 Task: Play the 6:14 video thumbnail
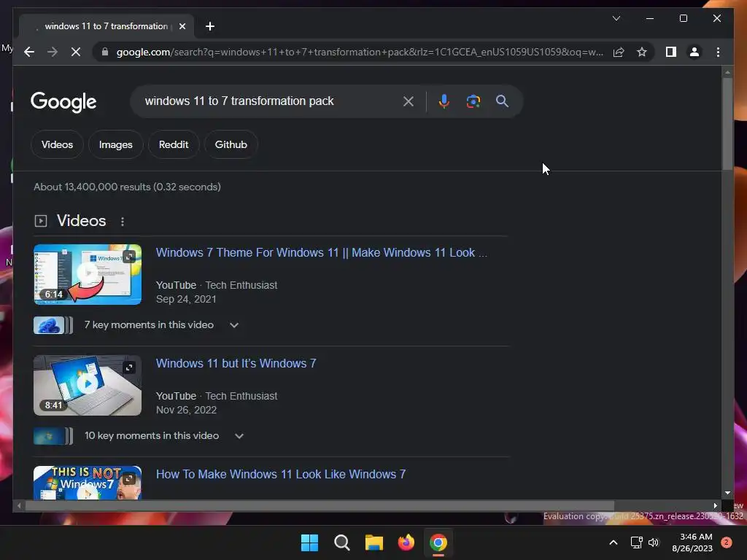click(88, 274)
